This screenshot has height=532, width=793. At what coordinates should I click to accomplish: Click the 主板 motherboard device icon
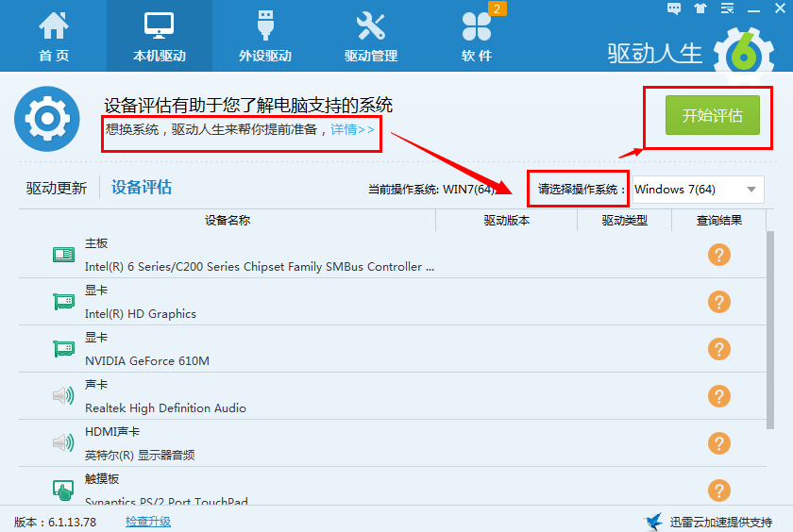tap(64, 255)
